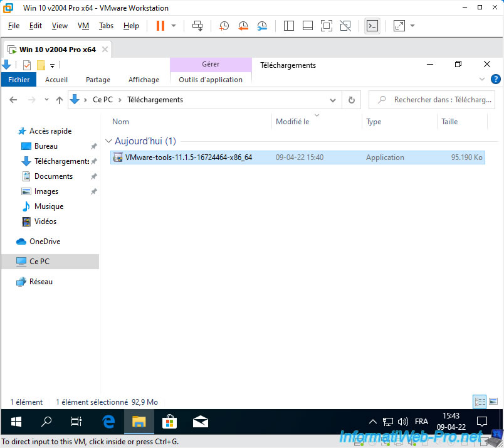The height and width of the screenshot is (448, 504).
Task: Go forward in Explorer navigation
Action: (x=31, y=100)
